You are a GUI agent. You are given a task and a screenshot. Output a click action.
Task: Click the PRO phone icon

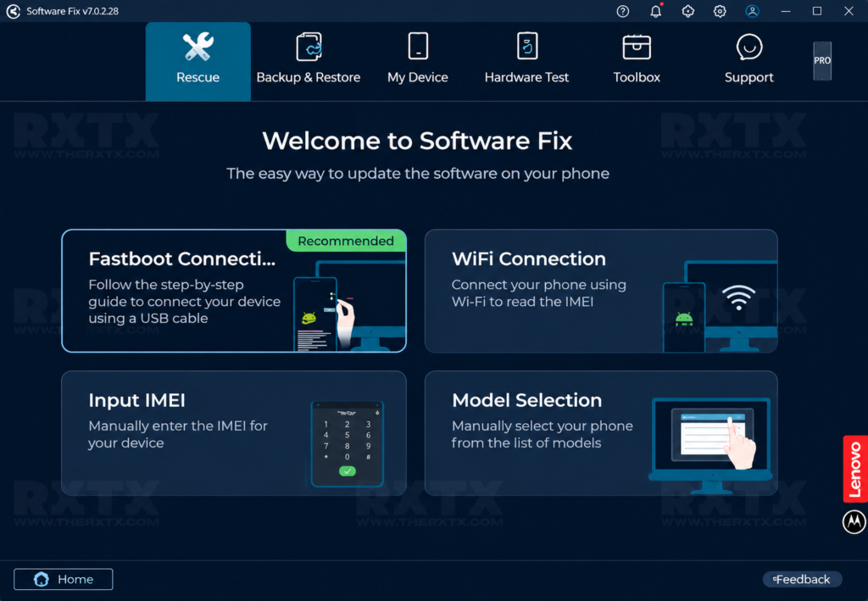coord(822,61)
